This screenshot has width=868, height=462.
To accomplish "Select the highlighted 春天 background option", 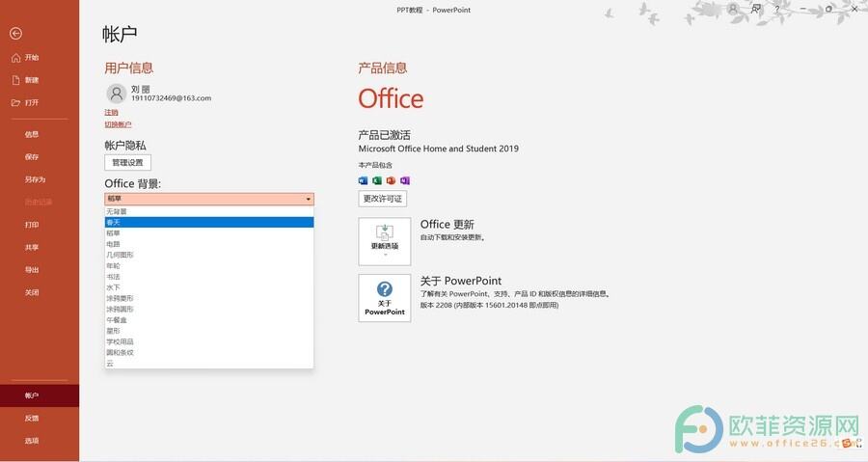I will (x=209, y=223).
